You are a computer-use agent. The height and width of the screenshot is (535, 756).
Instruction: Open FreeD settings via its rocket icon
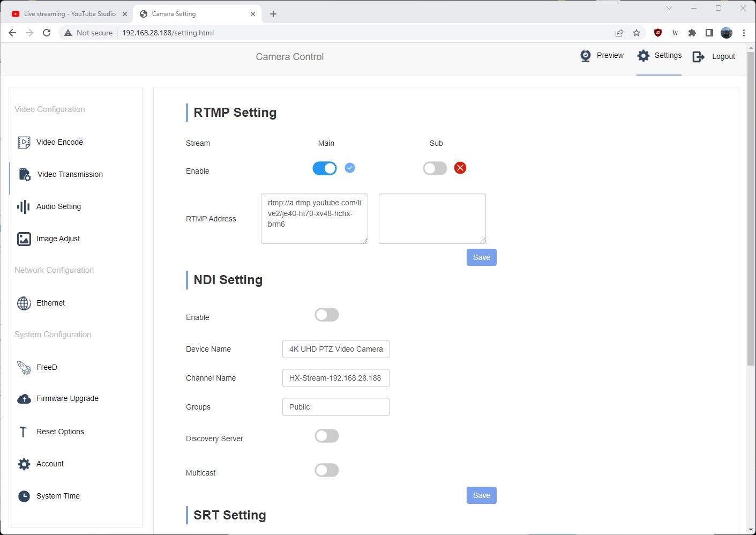24,367
